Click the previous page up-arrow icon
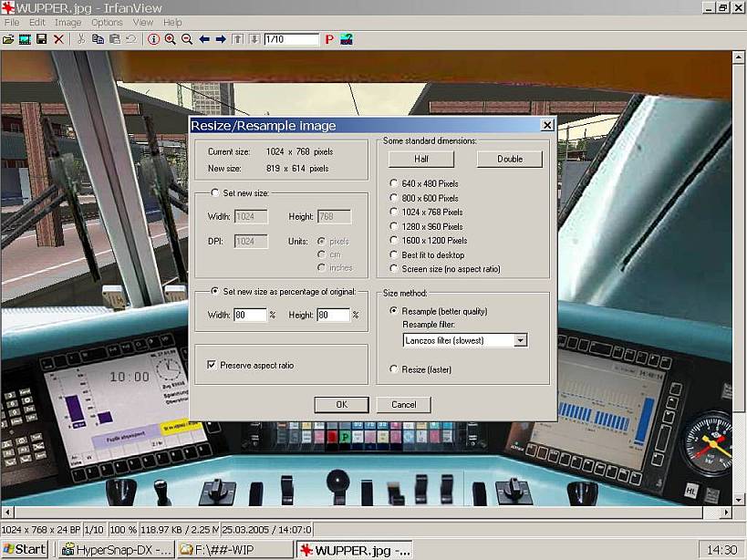This screenshot has width=747, height=560. 238,39
